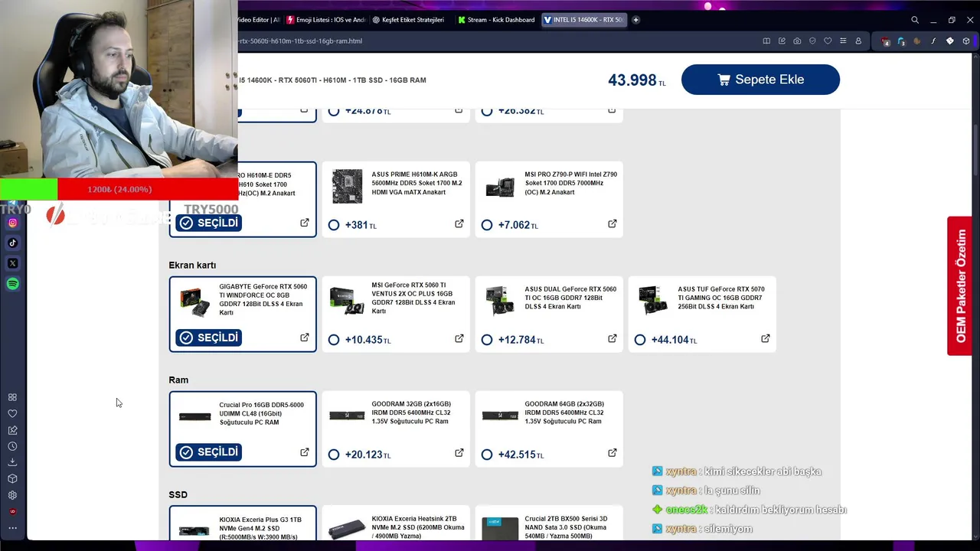
Task: Switch to Stream - Kick Dashboard tab
Action: pos(496,20)
